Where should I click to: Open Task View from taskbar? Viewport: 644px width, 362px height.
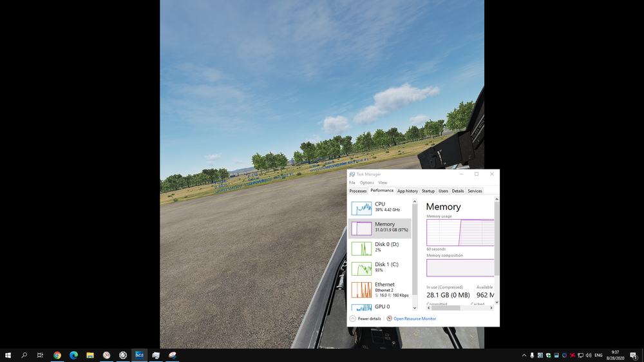40,355
